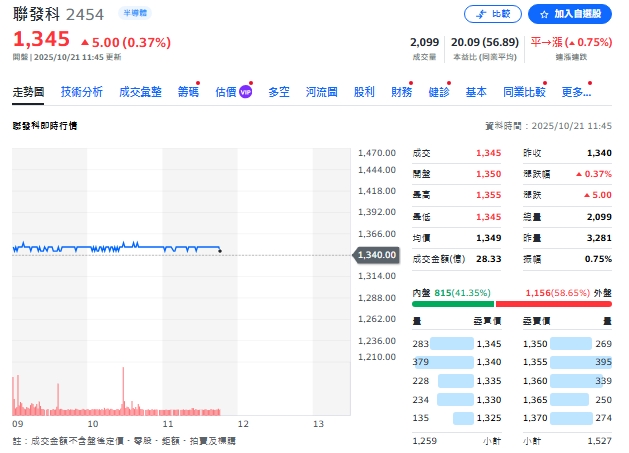Screen dimensions: 629x453
Task: Click the 1,340.00 reference price label on chart
Action: (x=376, y=255)
